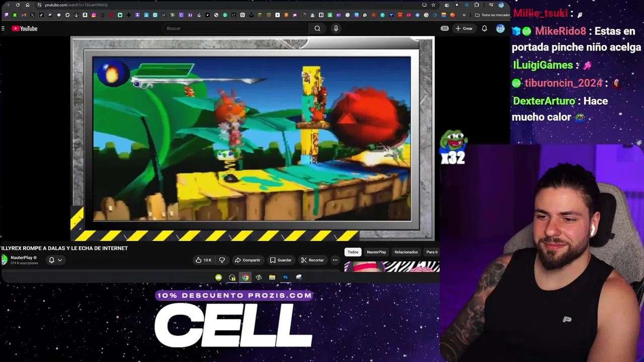Viewport: 644px width, 362px height.
Task: Like the video showing 10 K
Action: click(203, 260)
